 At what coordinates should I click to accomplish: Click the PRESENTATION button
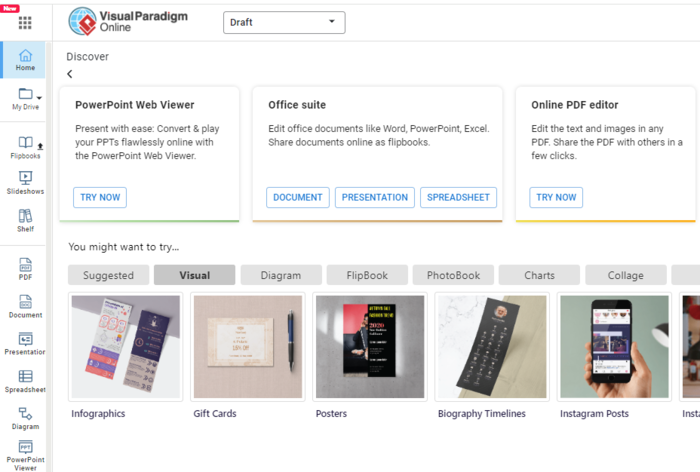click(375, 197)
